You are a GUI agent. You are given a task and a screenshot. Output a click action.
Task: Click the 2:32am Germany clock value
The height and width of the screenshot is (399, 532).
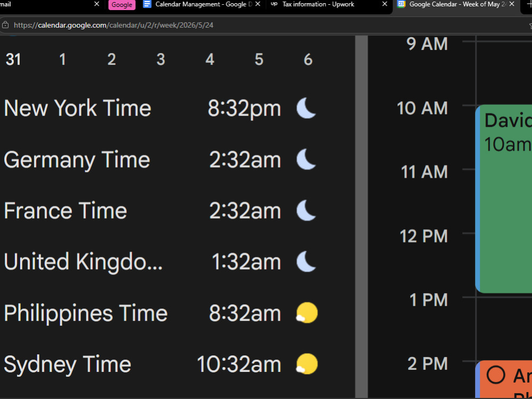coord(245,160)
